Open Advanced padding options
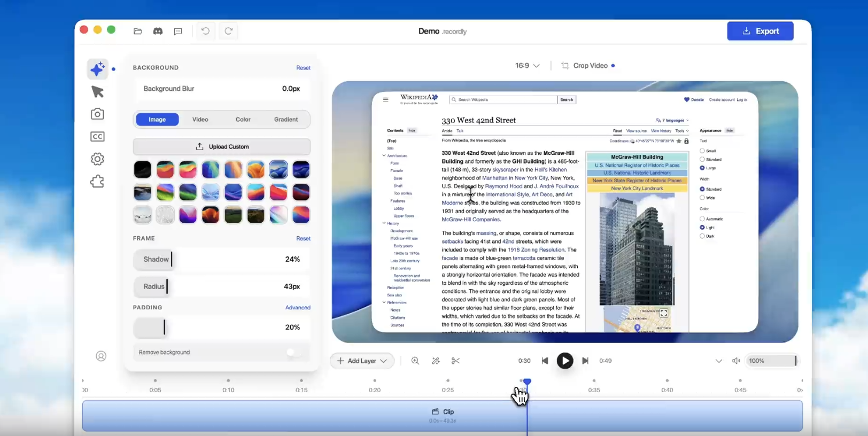The width and height of the screenshot is (868, 436). (298, 307)
